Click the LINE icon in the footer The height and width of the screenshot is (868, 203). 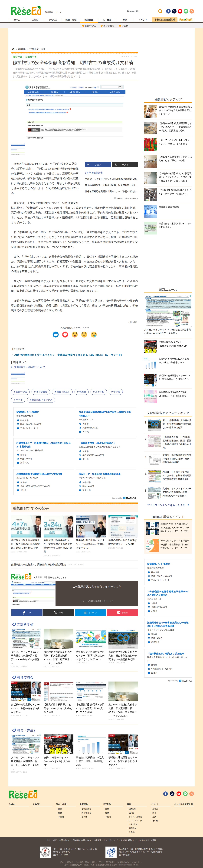[185, 794]
